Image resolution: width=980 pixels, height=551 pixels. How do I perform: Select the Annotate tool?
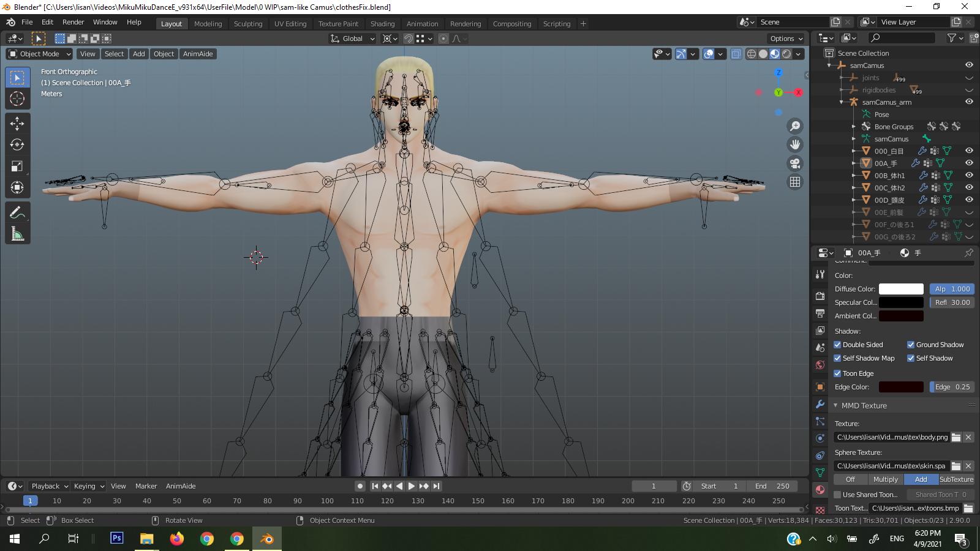tap(17, 211)
